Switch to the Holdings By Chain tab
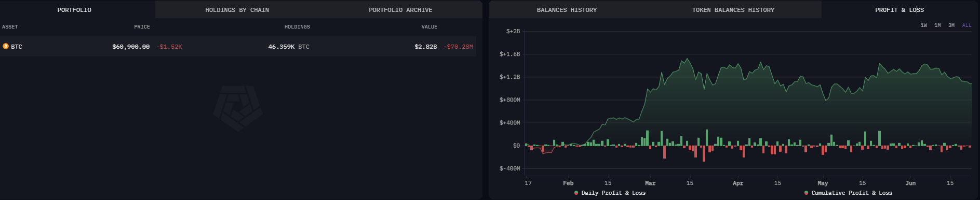Image resolution: width=980 pixels, height=200 pixels. [x=237, y=10]
